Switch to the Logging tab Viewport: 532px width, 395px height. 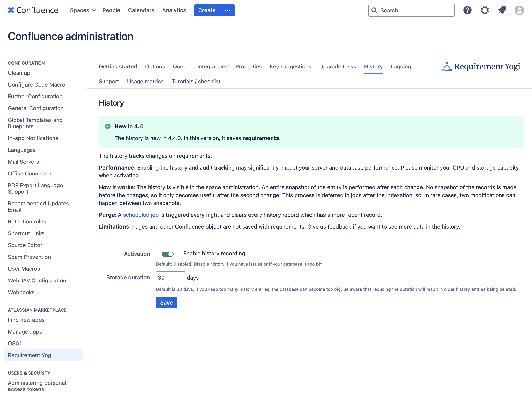(401, 66)
